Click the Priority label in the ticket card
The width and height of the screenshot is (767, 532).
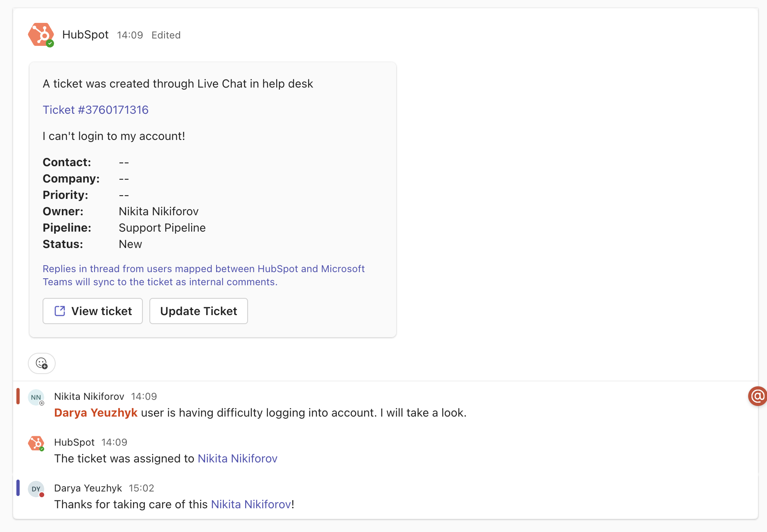(65, 195)
